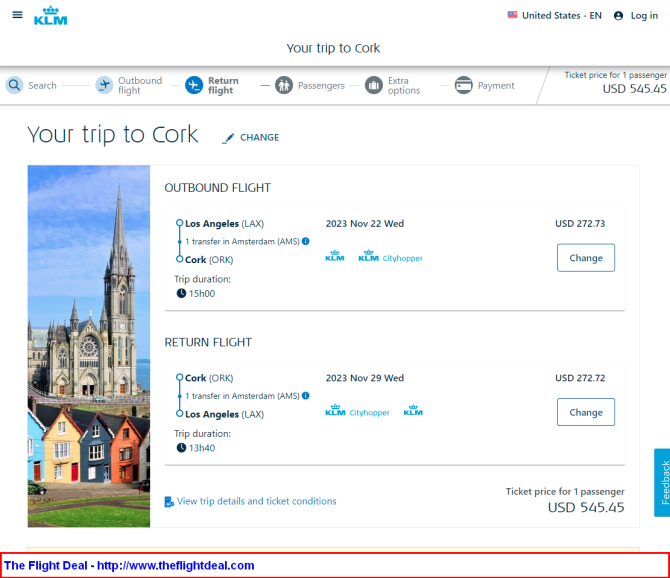Click the Payment card icon
This screenshot has height=578, width=670.
click(x=463, y=85)
